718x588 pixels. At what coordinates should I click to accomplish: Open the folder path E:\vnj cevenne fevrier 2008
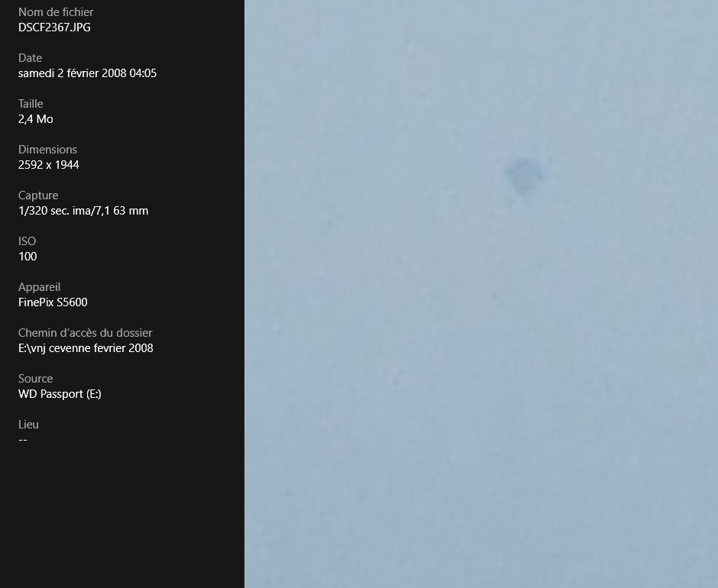pyautogui.click(x=86, y=348)
